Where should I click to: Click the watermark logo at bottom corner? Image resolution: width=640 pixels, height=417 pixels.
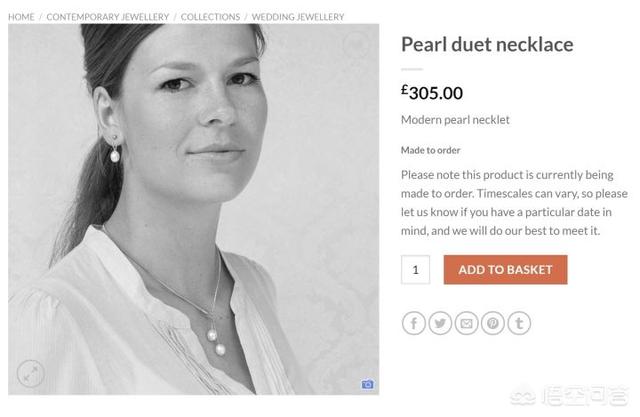click(569, 395)
